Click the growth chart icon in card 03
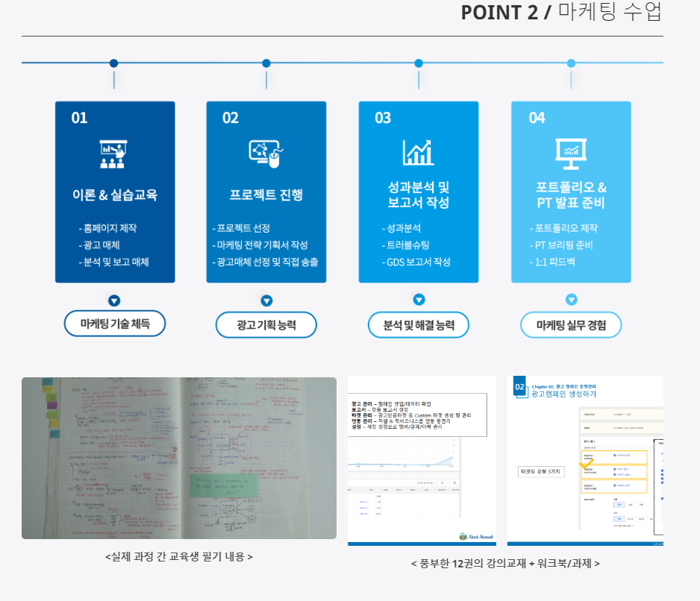This screenshot has height=601, width=700. pyautogui.click(x=419, y=153)
